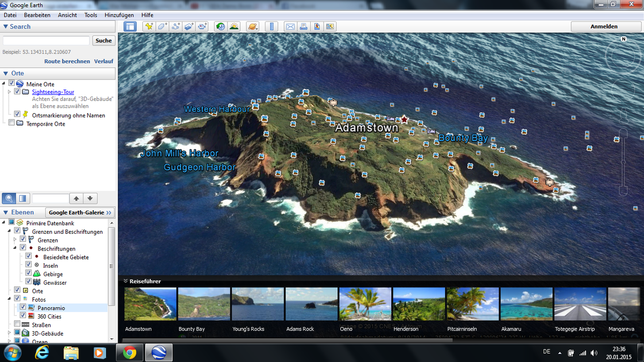Open the Google Earth-Galerie button
This screenshot has height=362, width=644.
(x=80, y=212)
